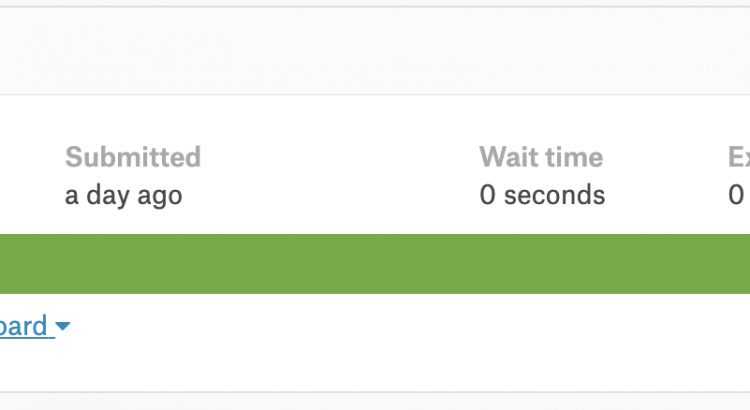750x410 pixels.
Task: Click the cut-off "0" value below "Ex"
Action: coord(736,194)
